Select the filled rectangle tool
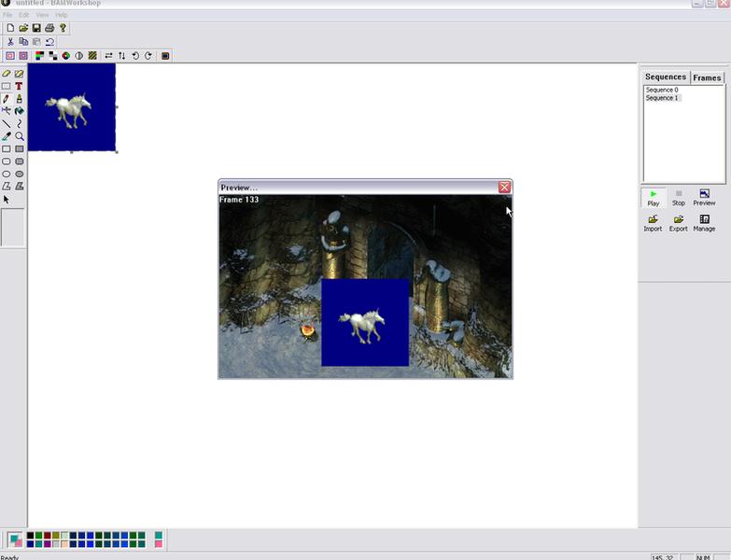The height and width of the screenshot is (560, 731). tap(19, 149)
